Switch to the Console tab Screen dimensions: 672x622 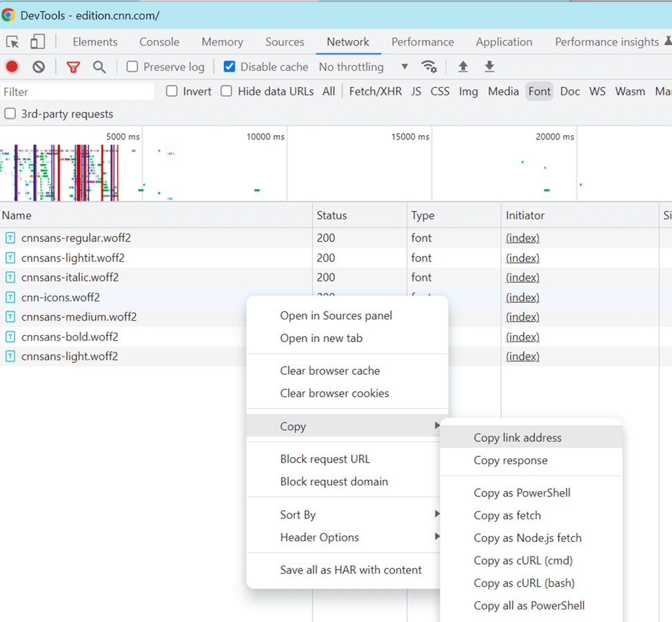[x=159, y=41]
